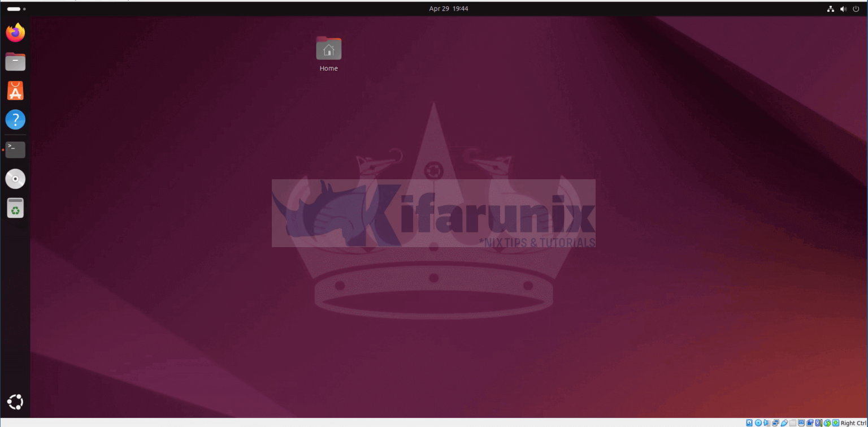Launch Firefox from the dock
The image size is (868, 427).
pos(15,33)
